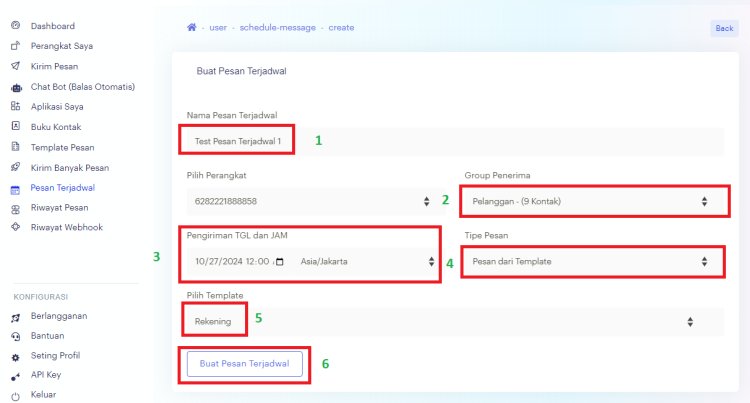This screenshot has width=750, height=403.
Task: Click the Buat Pesan Terjadwal submit button
Action: pyautogui.click(x=244, y=364)
